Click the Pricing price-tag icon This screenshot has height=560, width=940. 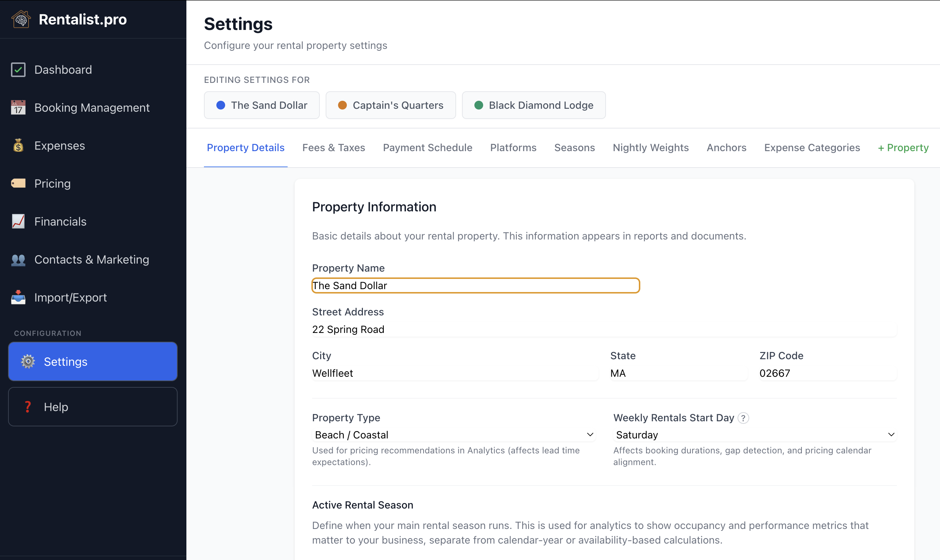tap(18, 183)
